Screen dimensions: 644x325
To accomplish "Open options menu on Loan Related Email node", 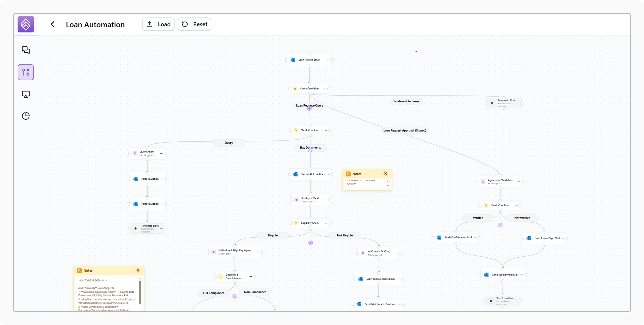I will click(x=328, y=60).
